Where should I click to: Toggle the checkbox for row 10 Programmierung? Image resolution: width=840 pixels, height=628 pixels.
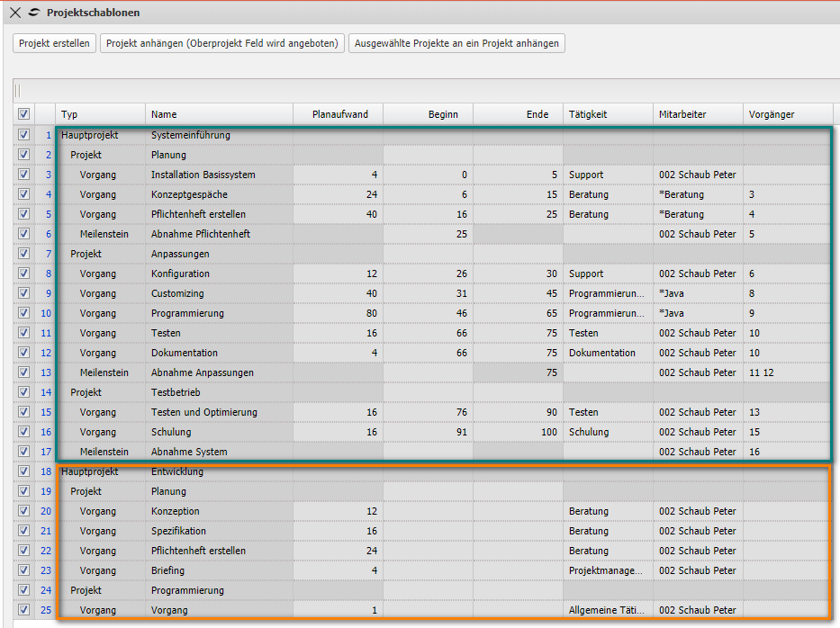pos(24,313)
